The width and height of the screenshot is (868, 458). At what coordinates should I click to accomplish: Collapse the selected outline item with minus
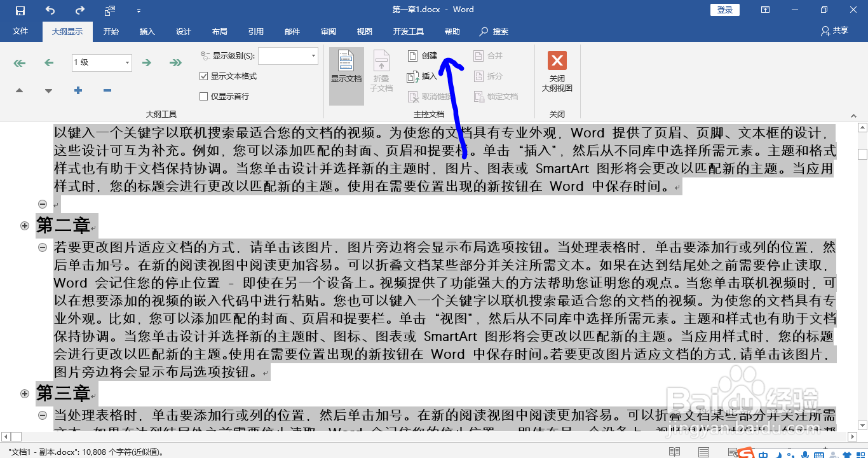(x=107, y=90)
